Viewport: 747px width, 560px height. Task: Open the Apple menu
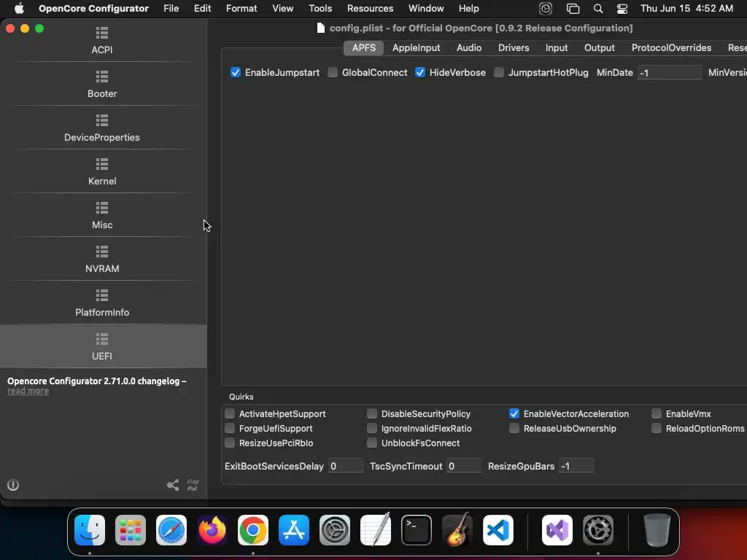[x=19, y=9]
